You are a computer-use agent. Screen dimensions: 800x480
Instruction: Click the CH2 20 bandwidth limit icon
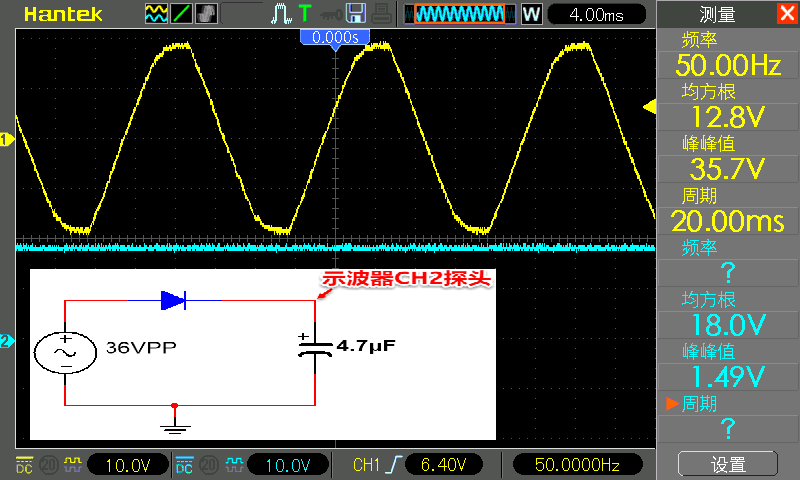(209, 465)
